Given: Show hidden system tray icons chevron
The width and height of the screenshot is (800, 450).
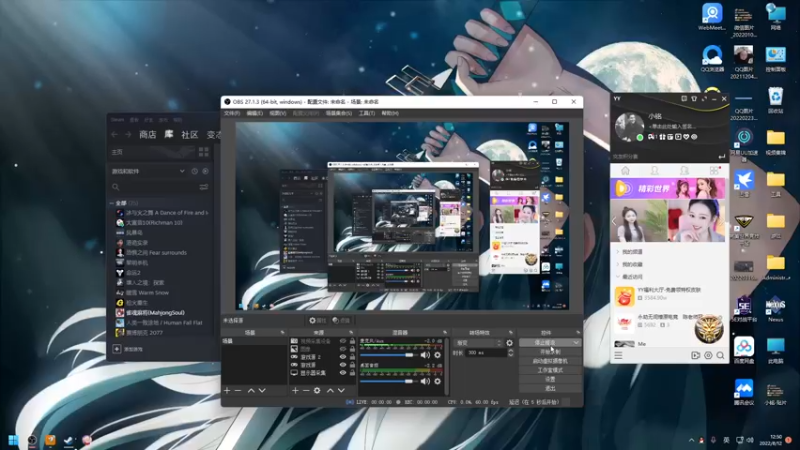Looking at the screenshot, I should coord(691,440).
